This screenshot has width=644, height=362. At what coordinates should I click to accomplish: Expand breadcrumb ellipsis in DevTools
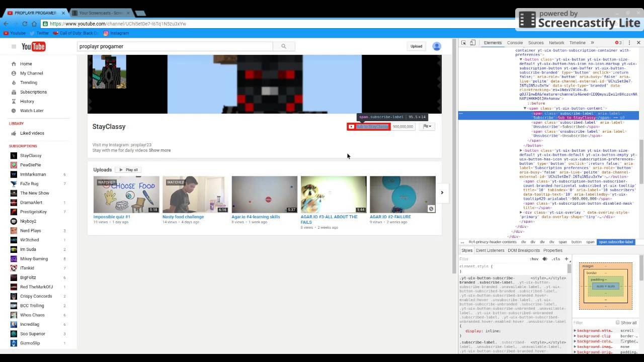(462, 242)
